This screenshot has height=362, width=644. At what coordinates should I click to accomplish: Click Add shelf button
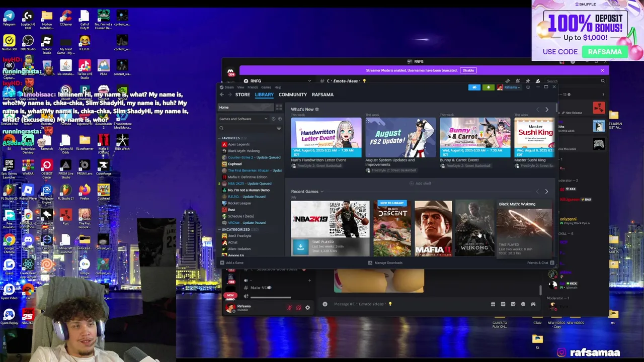click(420, 184)
